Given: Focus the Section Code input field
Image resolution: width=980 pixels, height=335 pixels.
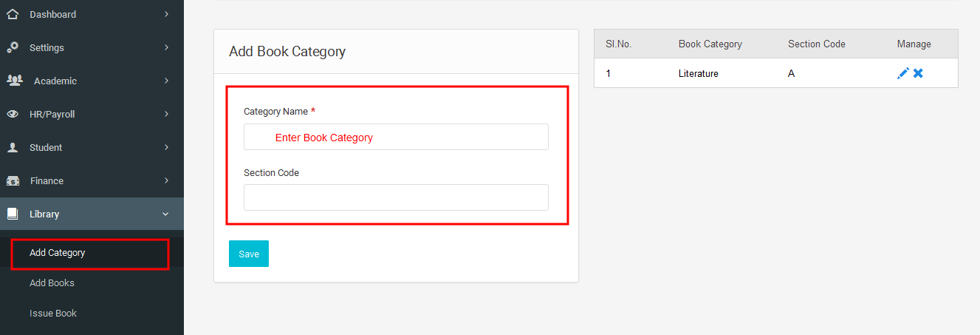Looking at the screenshot, I should coord(396,197).
